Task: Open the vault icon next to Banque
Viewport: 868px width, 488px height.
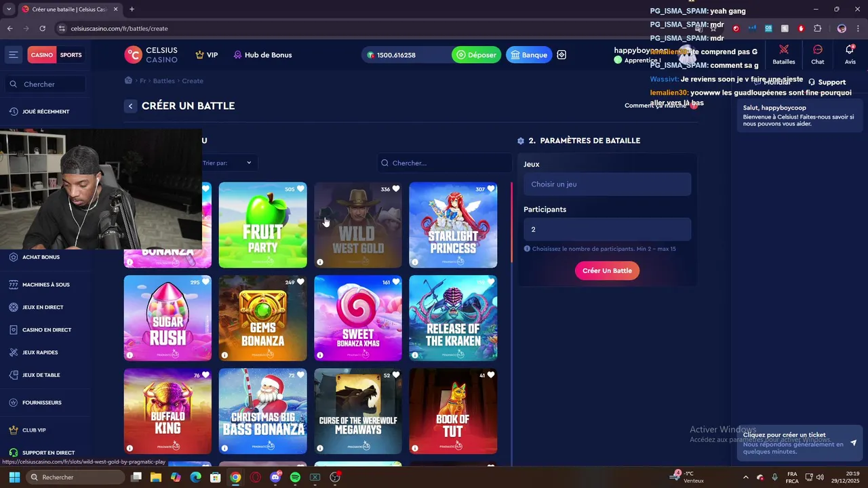Action: 561,55
